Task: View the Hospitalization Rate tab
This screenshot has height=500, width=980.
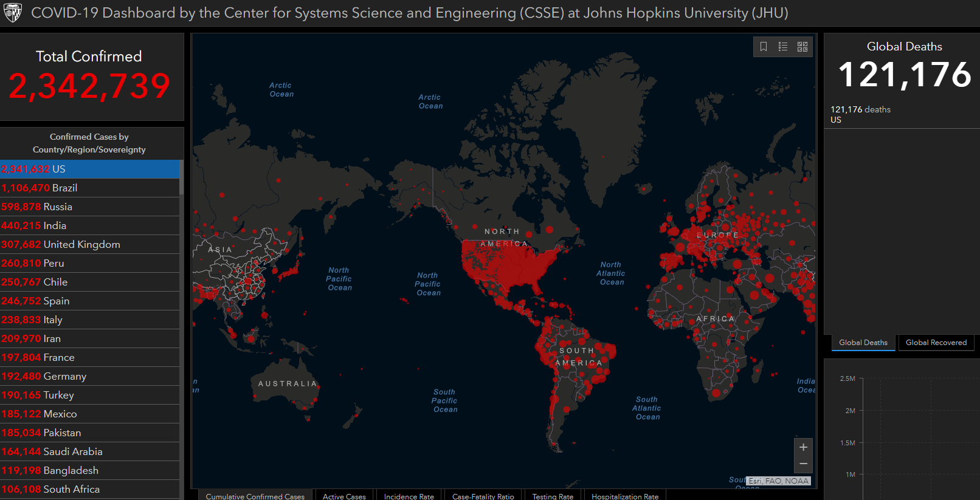Action: [625, 496]
